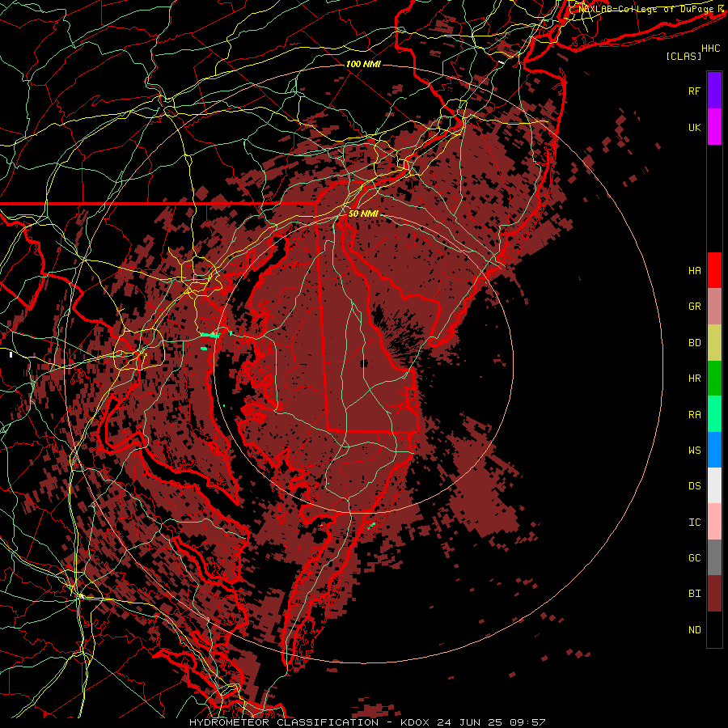Viewport: 728px width, 728px height.
Task: Click the WS legend label
Action: [x=695, y=451]
